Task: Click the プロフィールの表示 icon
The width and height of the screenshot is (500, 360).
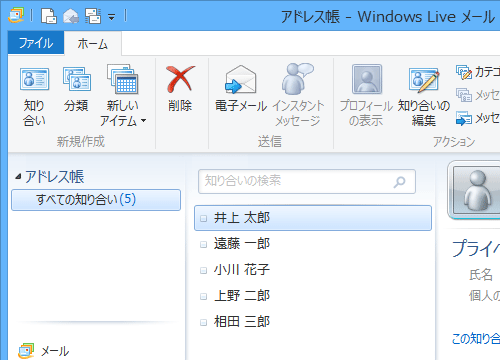Action: click(x=367, y=79)
